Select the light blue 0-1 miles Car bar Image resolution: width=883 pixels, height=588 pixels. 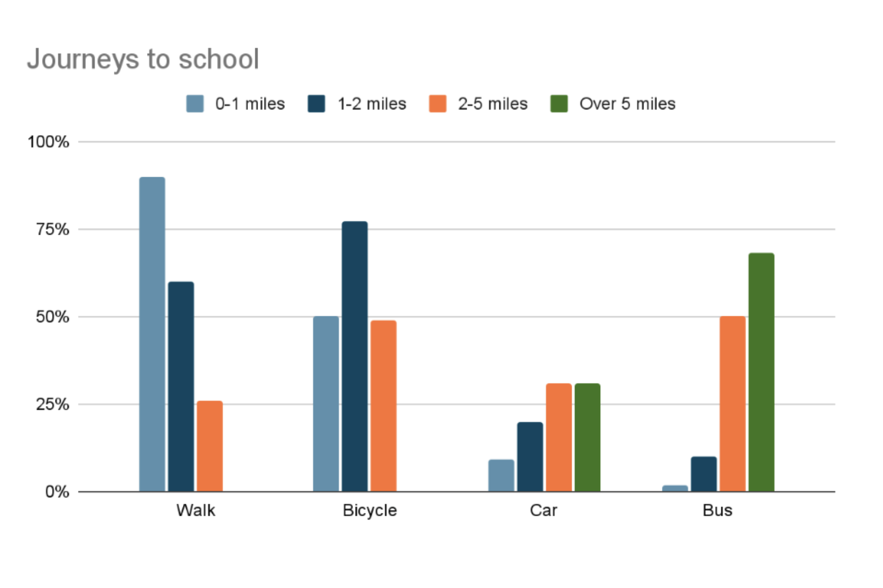501,475
